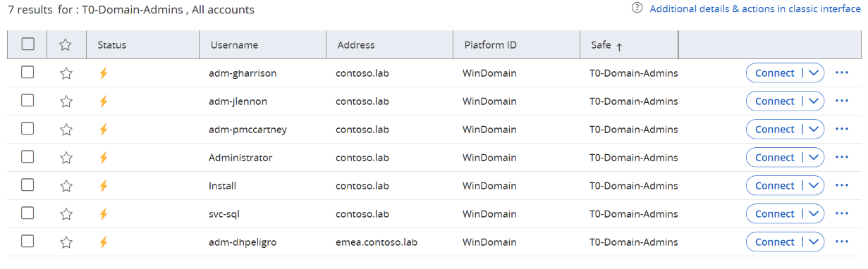This screenshot has height=269, width=868.
Task: Check the adm-pmccartney row checkbox
Action: (27, 128)
